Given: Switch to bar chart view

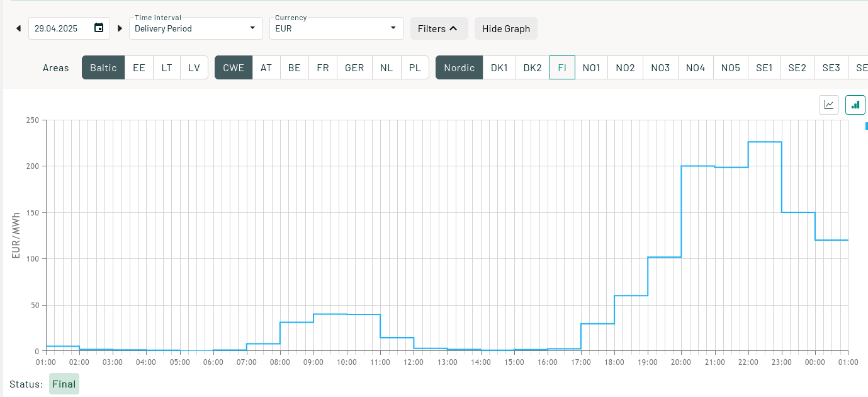Looking at the screenshot, I should (855, 105).
